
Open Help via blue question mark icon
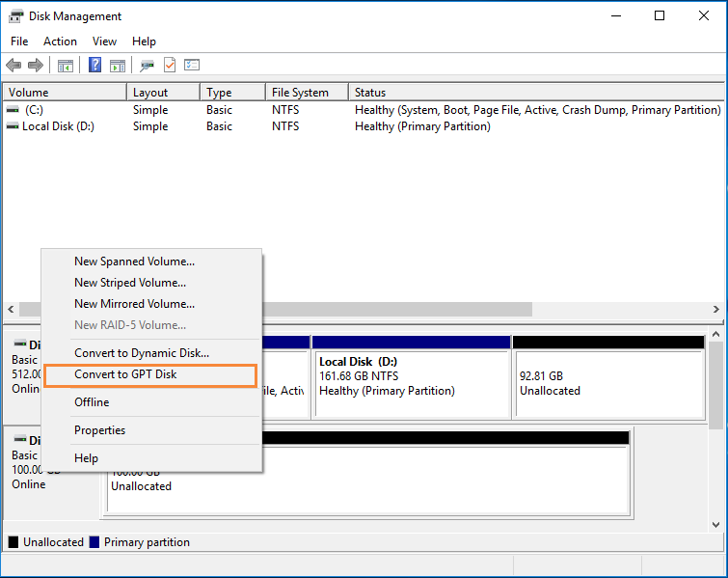click(x=94, y=65)
